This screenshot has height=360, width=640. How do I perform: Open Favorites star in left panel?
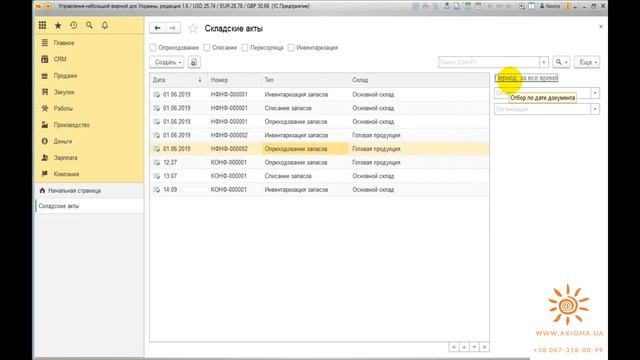coord(58,25)
